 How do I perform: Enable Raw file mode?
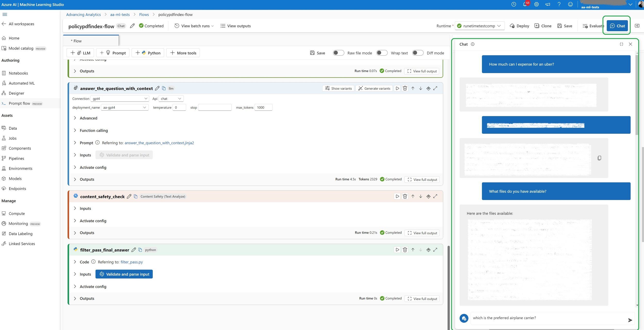(339, 53)
